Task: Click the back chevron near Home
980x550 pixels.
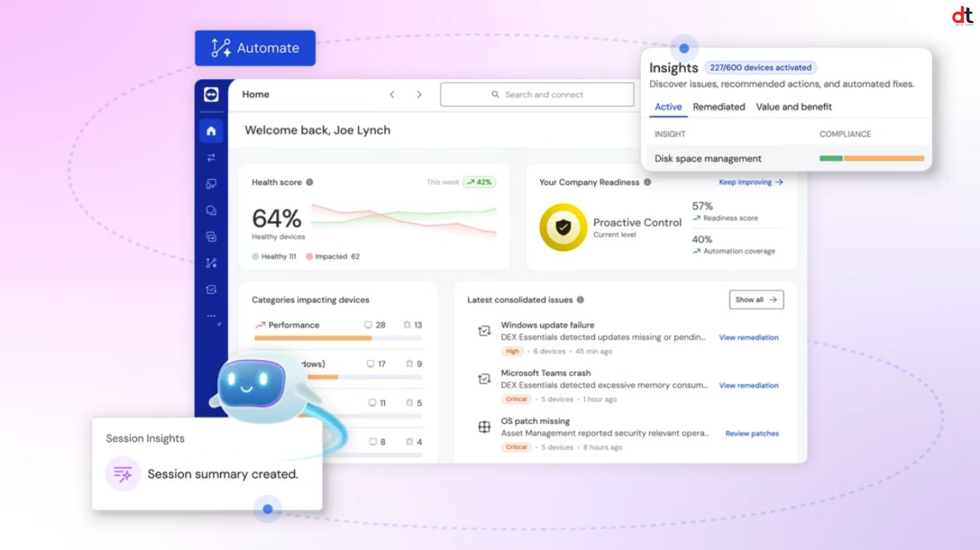Action: pyautogui.click(x=392, y=94)
